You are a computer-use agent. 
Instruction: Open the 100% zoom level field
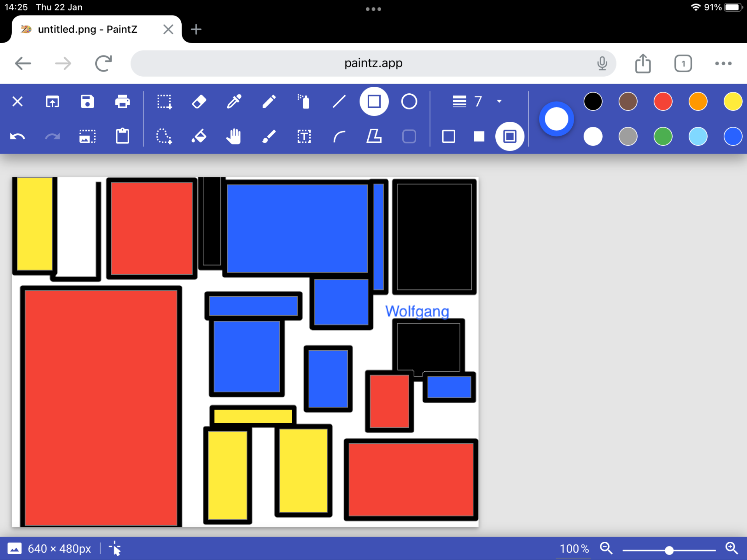pyautogui.click(x=573, y=549)
